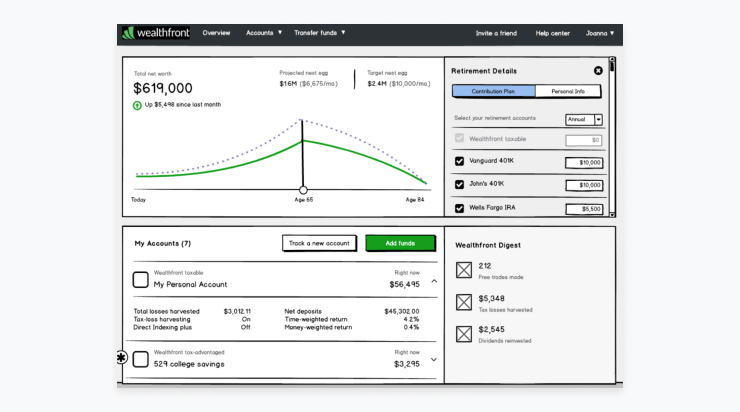Click the Total losses harvested $3,012.11 value
This screenshot has height=412, width=740.
(237, 311)
